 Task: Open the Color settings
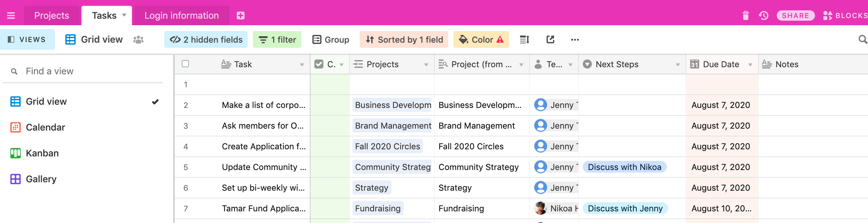pyautogui.click(x=481, y=39)
